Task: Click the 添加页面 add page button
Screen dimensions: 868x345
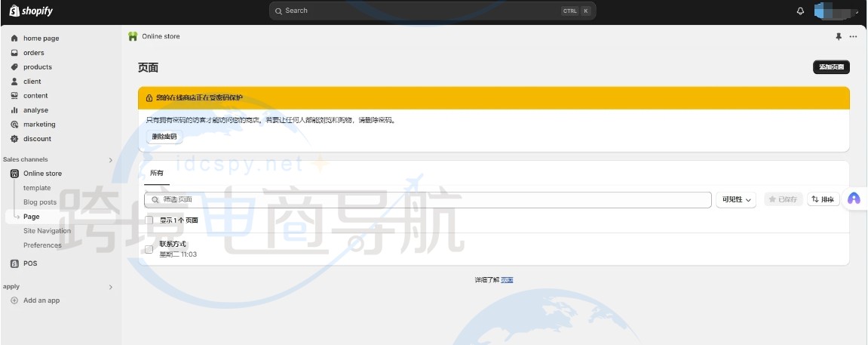Action: click(x=831, y=67)
